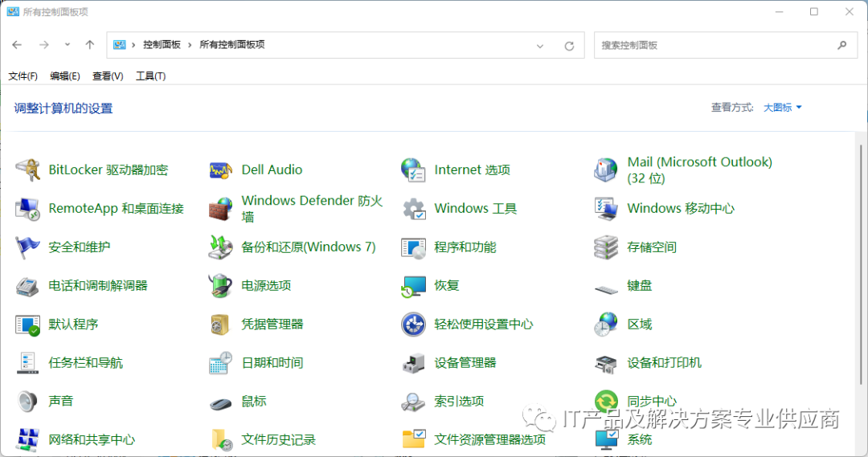The image size is (868, 457).
Task: Click the 控制面板 breadcrumb segment
Action: (x=162, y=45)
